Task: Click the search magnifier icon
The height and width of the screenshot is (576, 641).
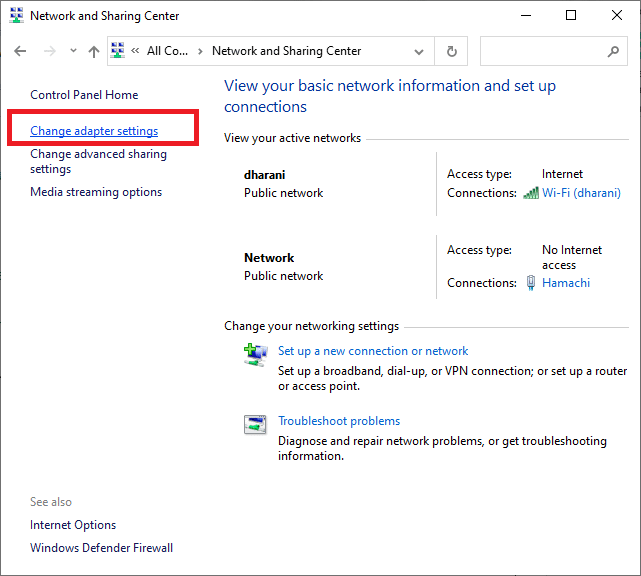Action: (x=613, y=51)
